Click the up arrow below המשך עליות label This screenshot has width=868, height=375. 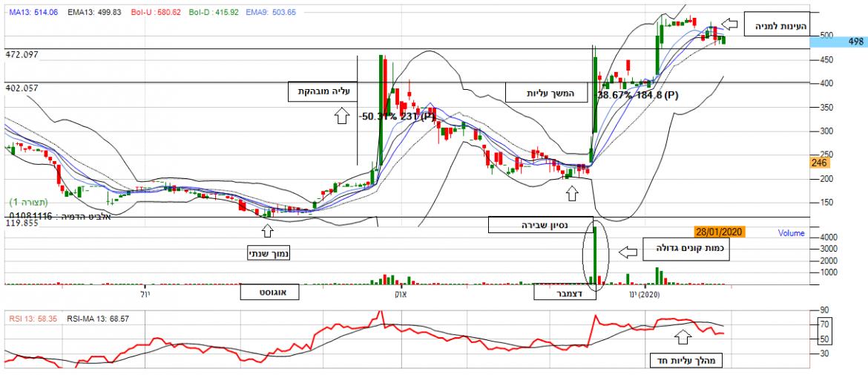(571, 194)
